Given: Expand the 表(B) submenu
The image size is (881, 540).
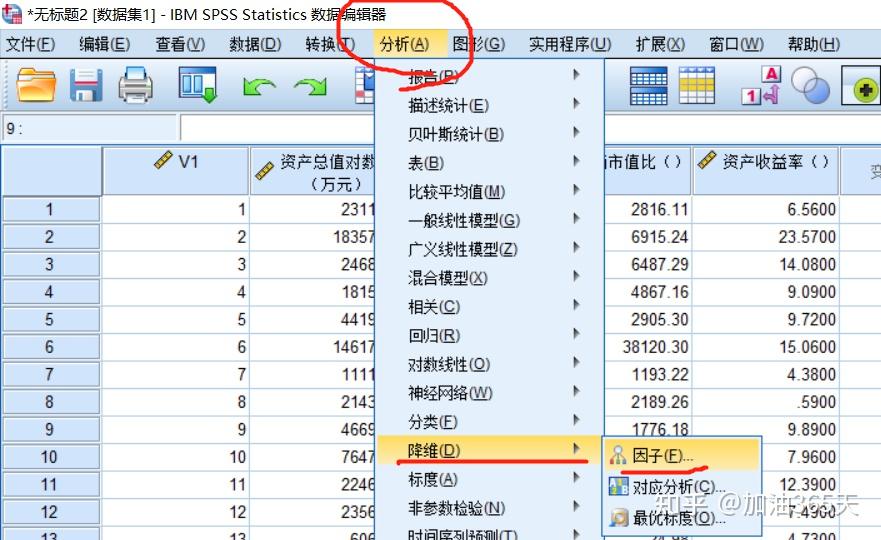Looking at the screenshot, I should (x=489, y=163).
